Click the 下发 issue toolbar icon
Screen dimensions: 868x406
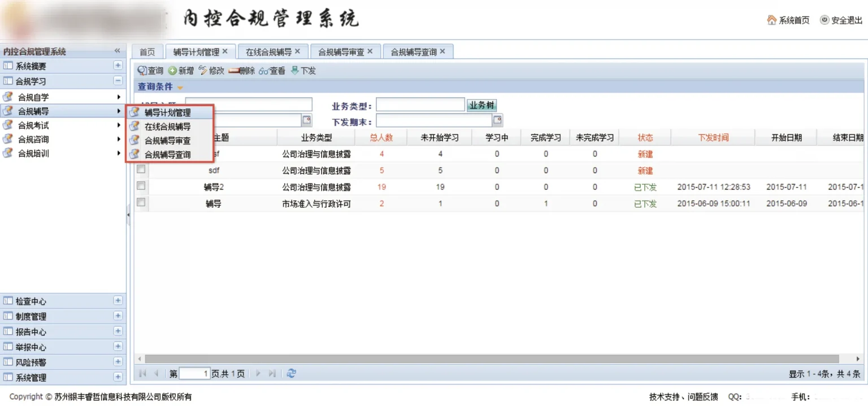click(294, 71)
